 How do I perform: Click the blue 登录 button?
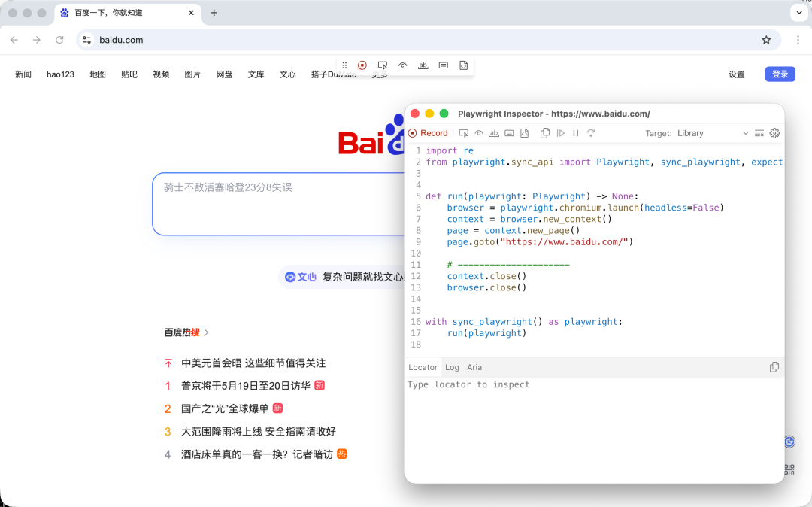(x=780, y=74)
